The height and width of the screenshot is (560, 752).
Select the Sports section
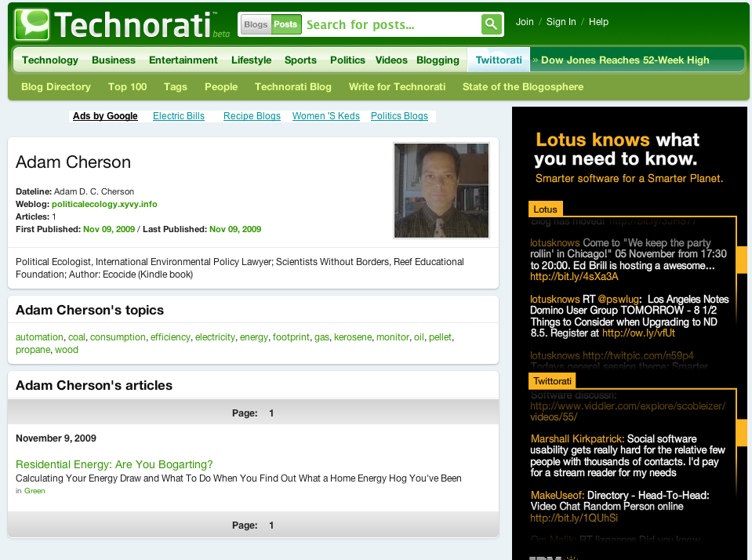[x=300, y=60]
